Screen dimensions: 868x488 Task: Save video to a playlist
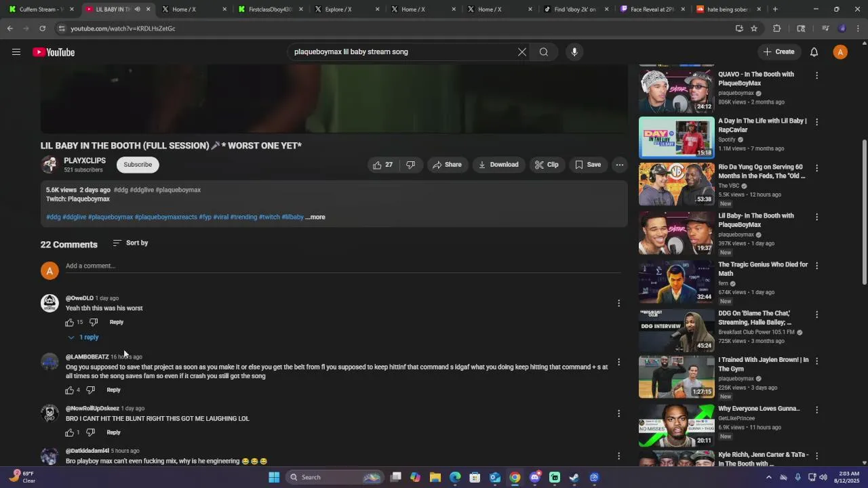(x=588, y=165)
